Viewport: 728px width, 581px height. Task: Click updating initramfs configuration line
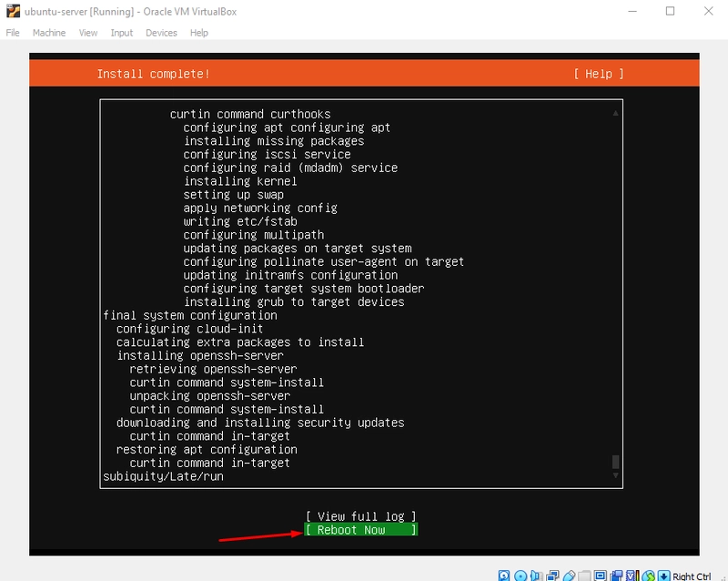point(290,275)
